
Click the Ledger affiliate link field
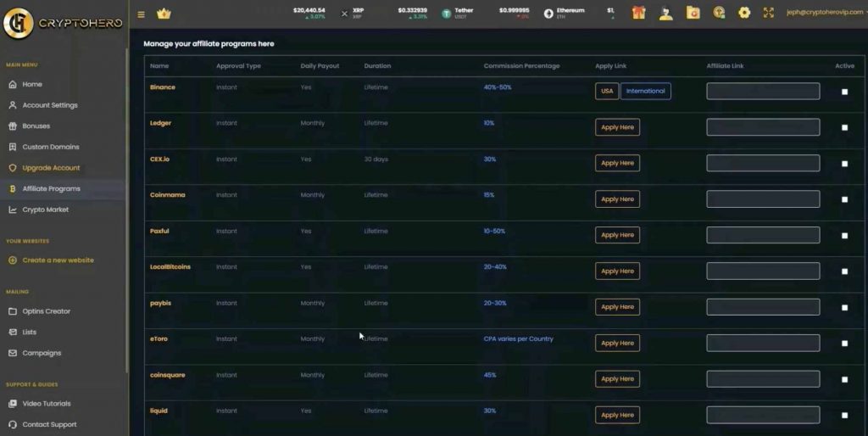763,127
